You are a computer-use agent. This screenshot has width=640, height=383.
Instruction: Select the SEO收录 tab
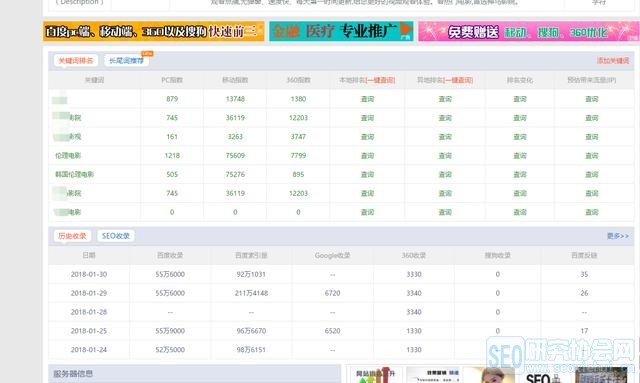[x=116, y=236]
